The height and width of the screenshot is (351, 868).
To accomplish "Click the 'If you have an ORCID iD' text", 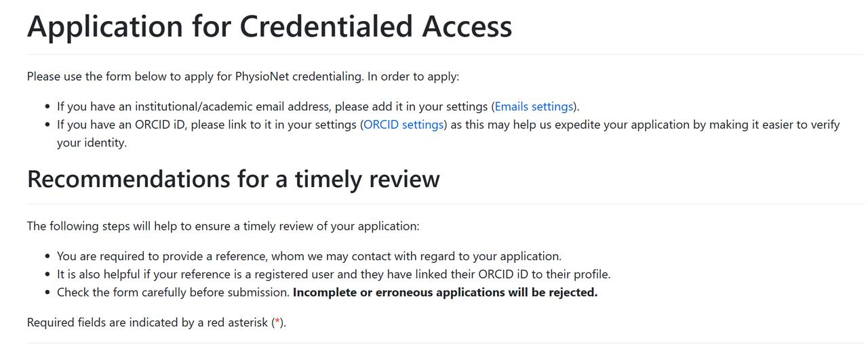I will tap(203, 125).
